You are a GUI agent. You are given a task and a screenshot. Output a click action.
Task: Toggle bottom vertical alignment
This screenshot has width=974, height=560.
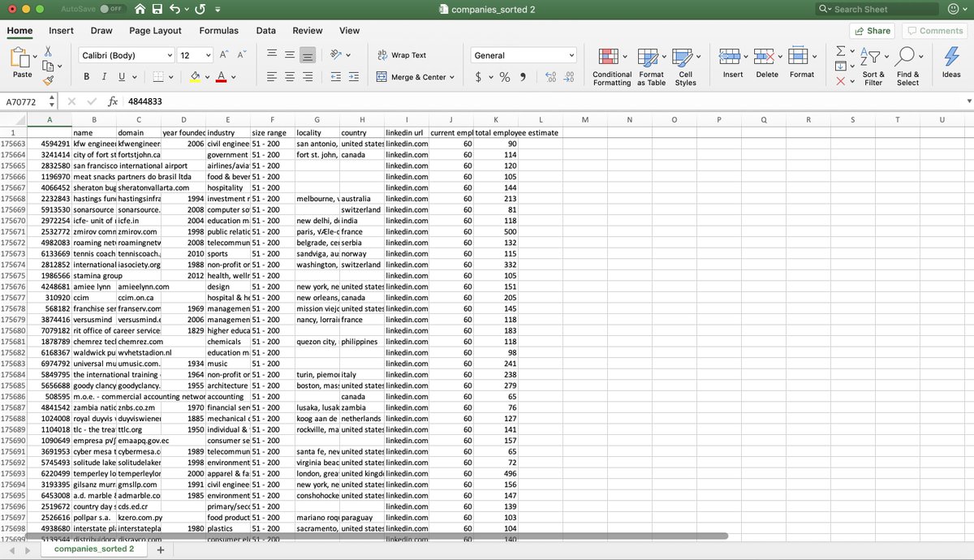tap(308, 55)
